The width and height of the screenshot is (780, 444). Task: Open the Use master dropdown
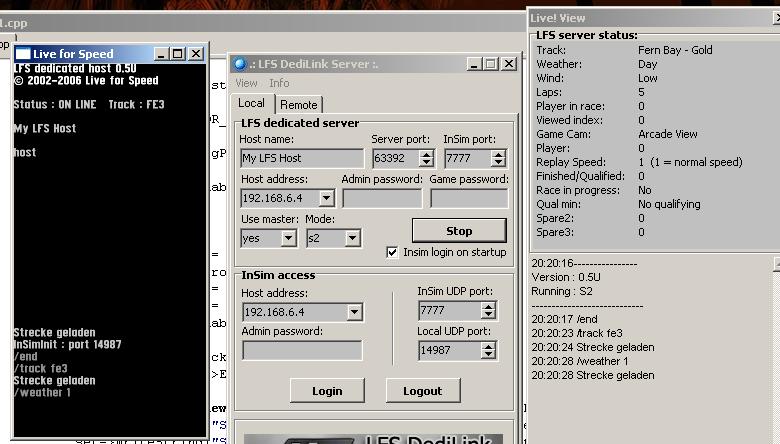point(289,238)
